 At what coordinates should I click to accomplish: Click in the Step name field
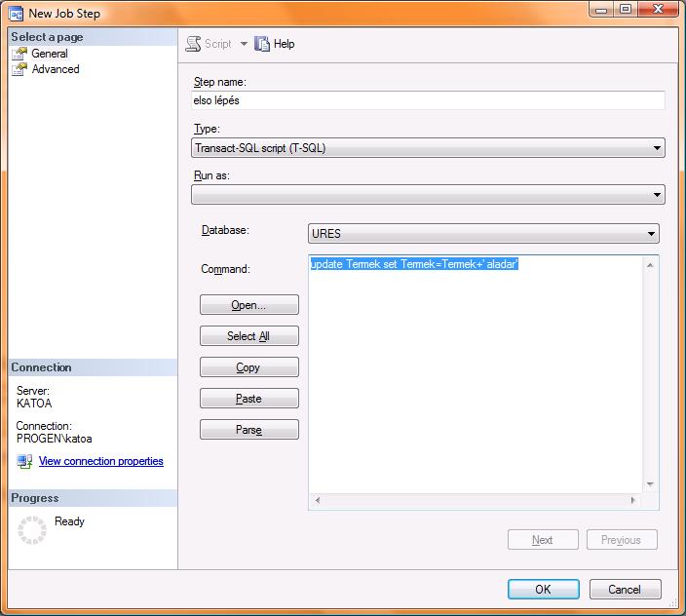tap(429, 100)
